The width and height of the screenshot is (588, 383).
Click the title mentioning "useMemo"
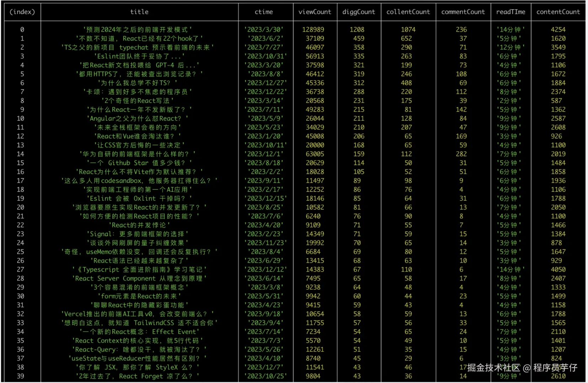click(x=139, y=252)
